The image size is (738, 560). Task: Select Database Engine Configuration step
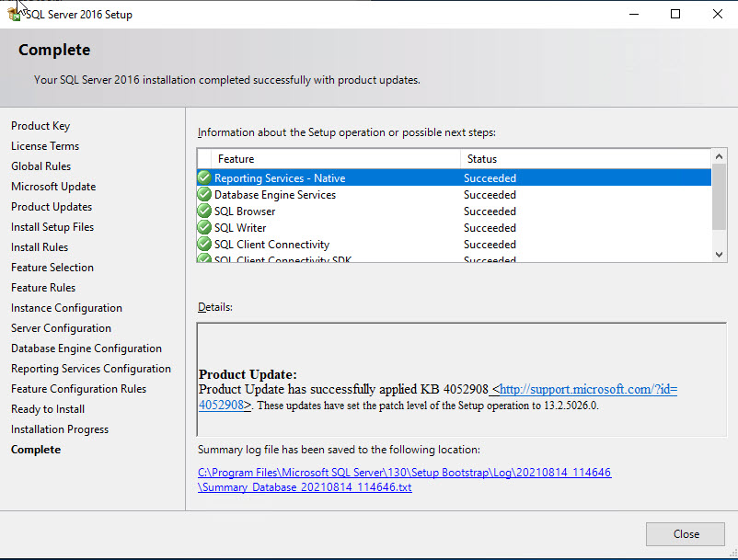86,348
